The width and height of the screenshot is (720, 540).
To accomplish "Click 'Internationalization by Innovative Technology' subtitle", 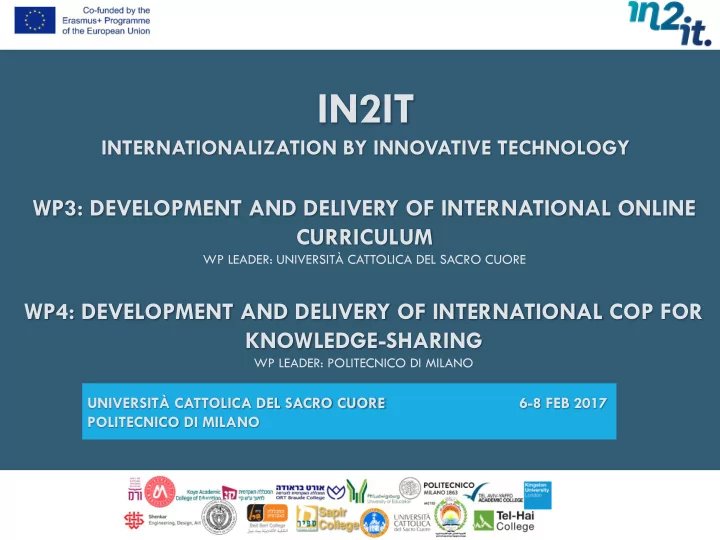I will [x=366, y=148].
